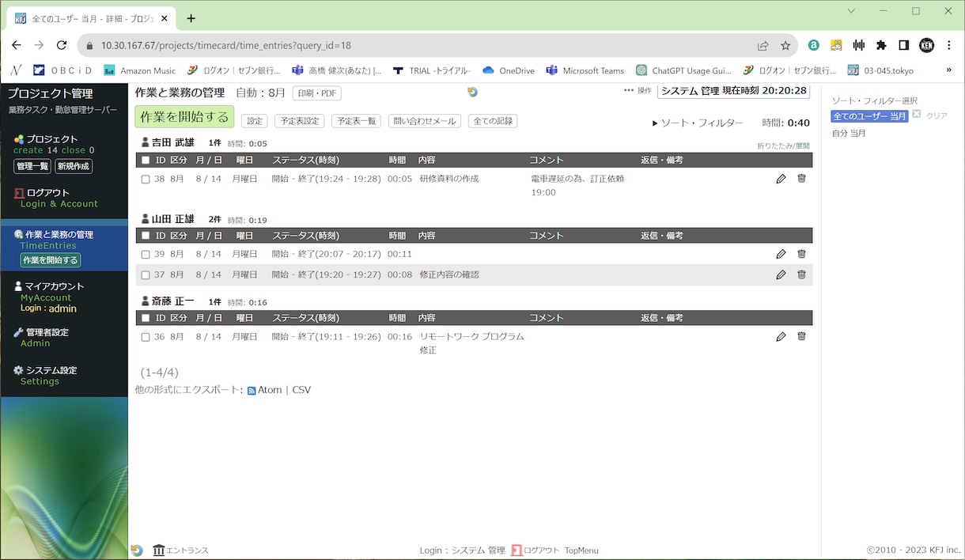The image size is (965, 560).
Task: Show more bookmarks with » chevron
Action: 948,70
